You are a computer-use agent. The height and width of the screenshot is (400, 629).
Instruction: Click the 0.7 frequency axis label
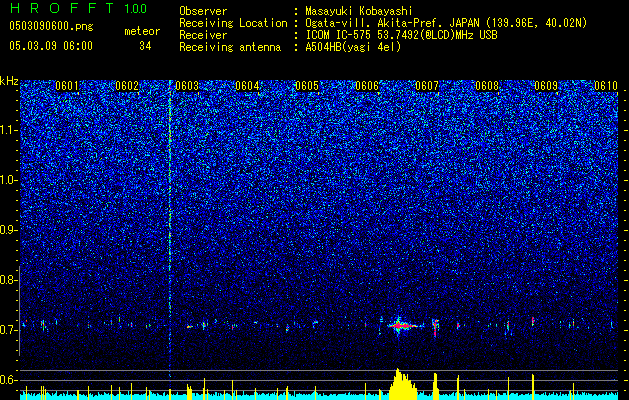click(x=8, y=330)
